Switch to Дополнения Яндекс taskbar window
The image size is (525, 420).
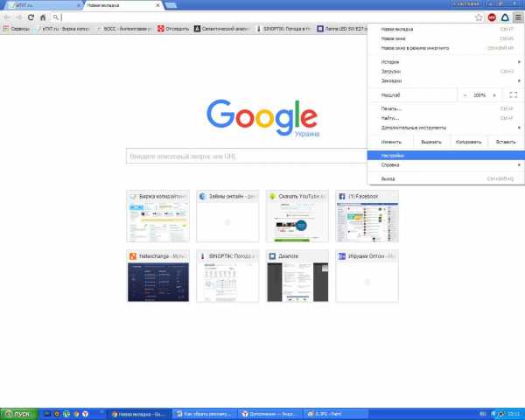click(x=269, y=414)
